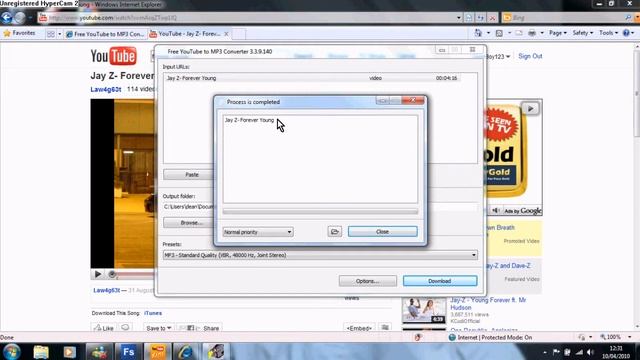Print the page with the printer icon
640x360 pixels.
[532, 33]
